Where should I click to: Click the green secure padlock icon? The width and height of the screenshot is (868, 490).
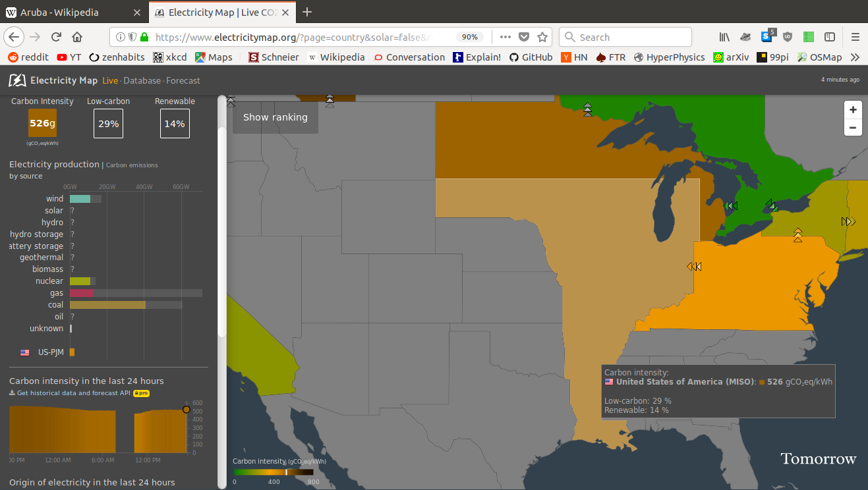pos(144,37)
